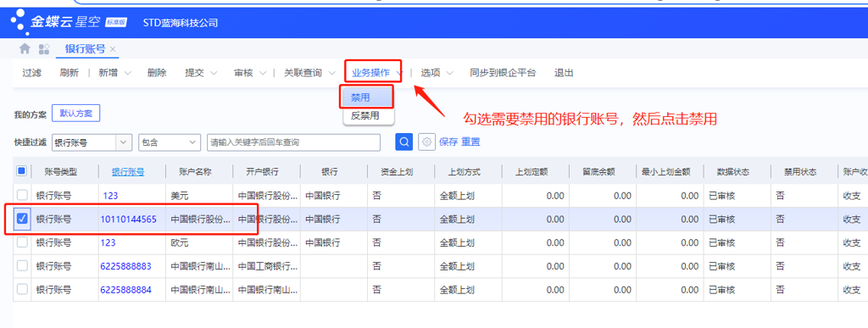Open the 包含 condition dropdown
This screenshot has height=328, width=868.
(170, 142)
